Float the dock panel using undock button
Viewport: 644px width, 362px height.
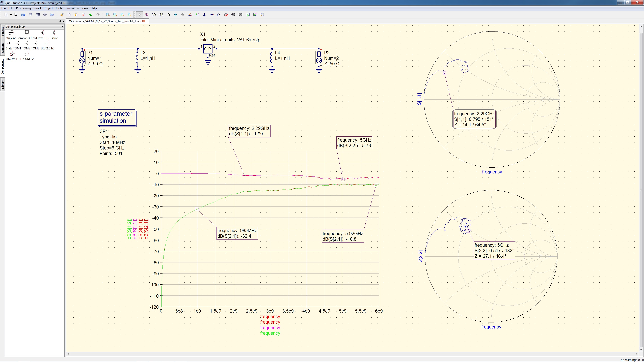(x=60, y=21)
